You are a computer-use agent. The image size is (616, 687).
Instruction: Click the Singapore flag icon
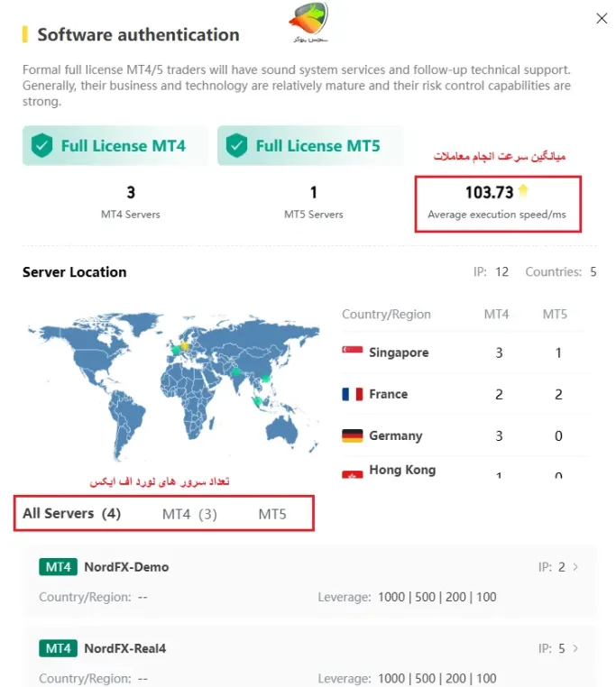tap(353, 352)
